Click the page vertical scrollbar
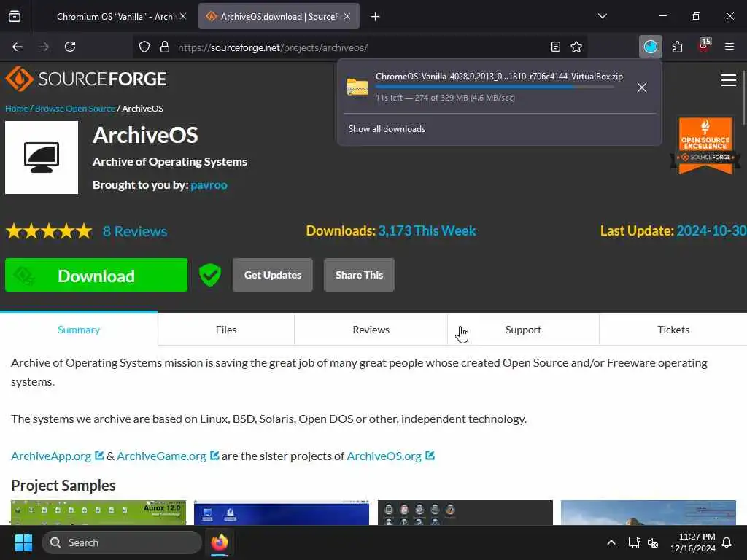Viewport: 747px width, 560px height. tap(743, 98)
